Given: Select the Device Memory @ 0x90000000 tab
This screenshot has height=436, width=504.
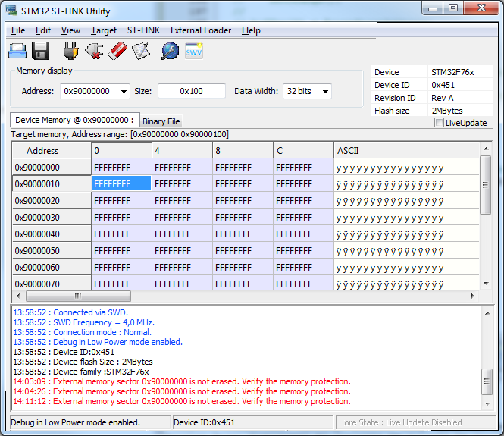Looking at the screenshot, I should (75, 120).
